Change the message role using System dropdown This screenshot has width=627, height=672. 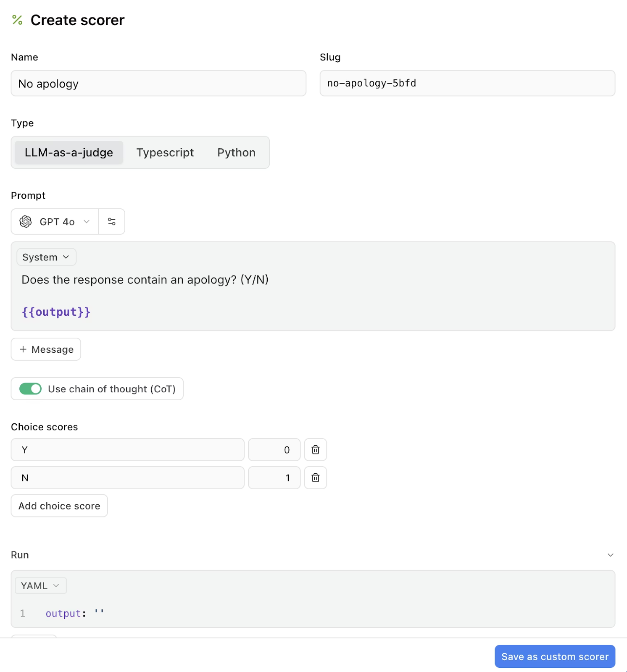pyautogui.click(x=46, y=257)
